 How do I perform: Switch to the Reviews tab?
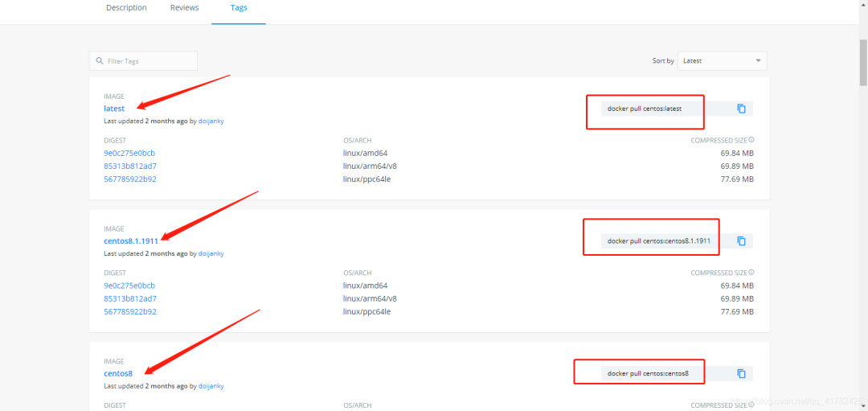pos(184,8)
